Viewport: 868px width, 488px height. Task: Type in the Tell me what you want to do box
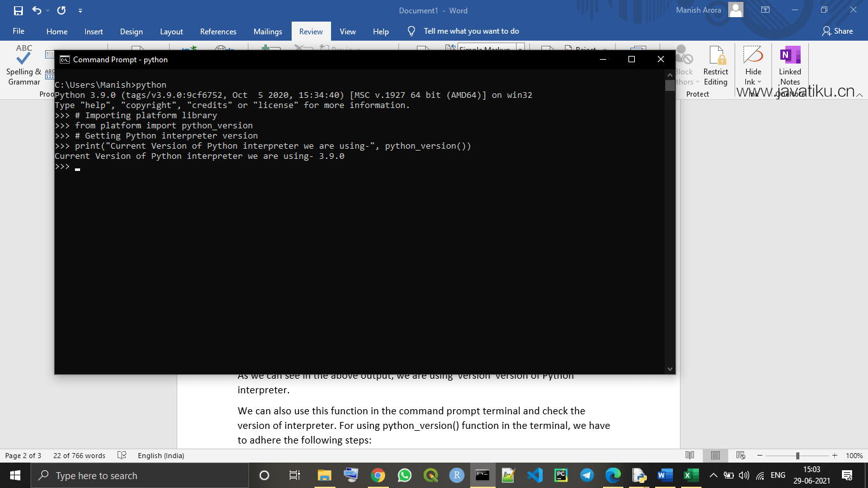pyautogui.click(x=471, y=31)
